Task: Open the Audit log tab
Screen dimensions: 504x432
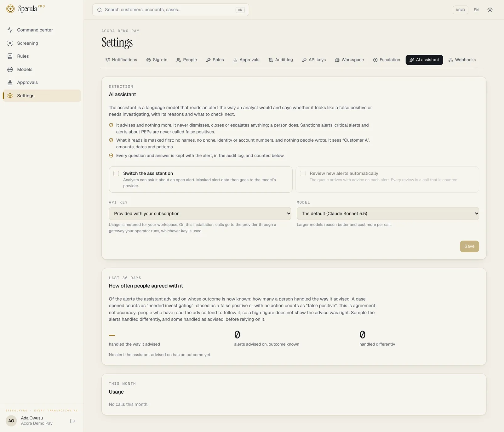Action: (x=281, y=60)
